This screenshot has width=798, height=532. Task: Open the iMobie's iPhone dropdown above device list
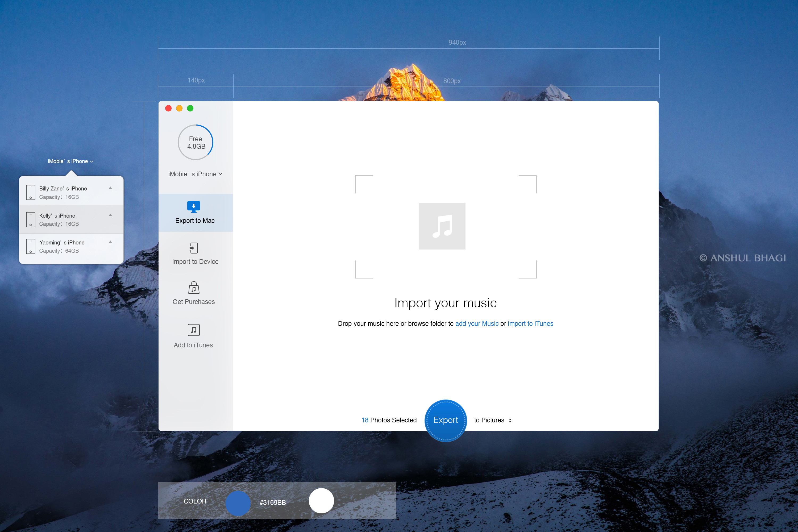tap(70, 161)
